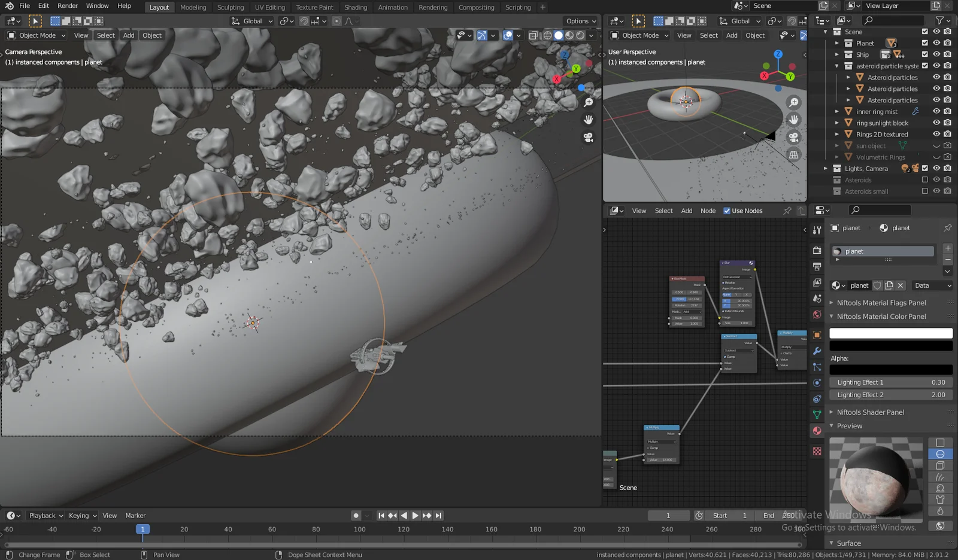Switch to the Shading workspace tab

pos(356,7)
